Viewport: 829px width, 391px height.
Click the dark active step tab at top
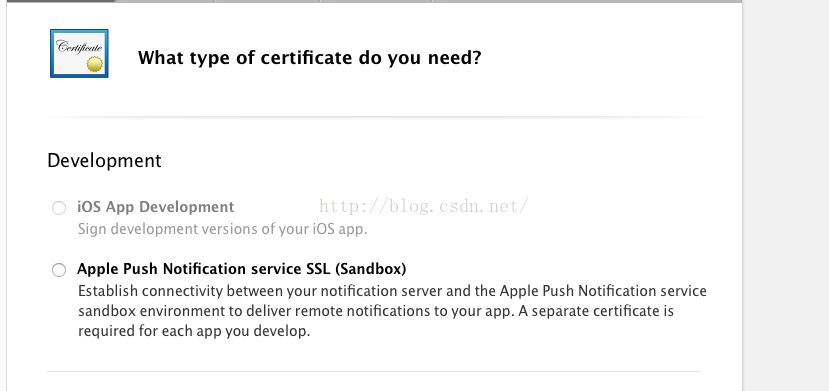click(x=61, y=1)
